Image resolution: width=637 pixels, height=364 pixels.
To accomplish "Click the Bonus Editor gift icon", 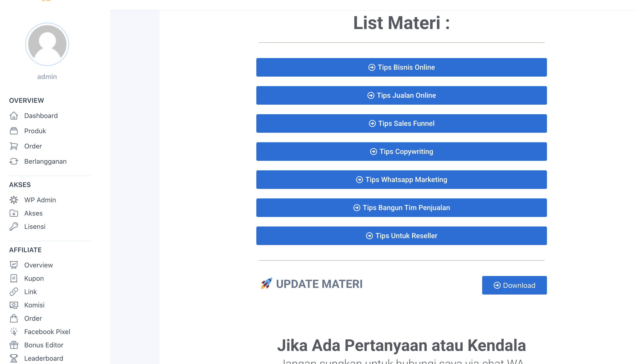I will [14, 345].
